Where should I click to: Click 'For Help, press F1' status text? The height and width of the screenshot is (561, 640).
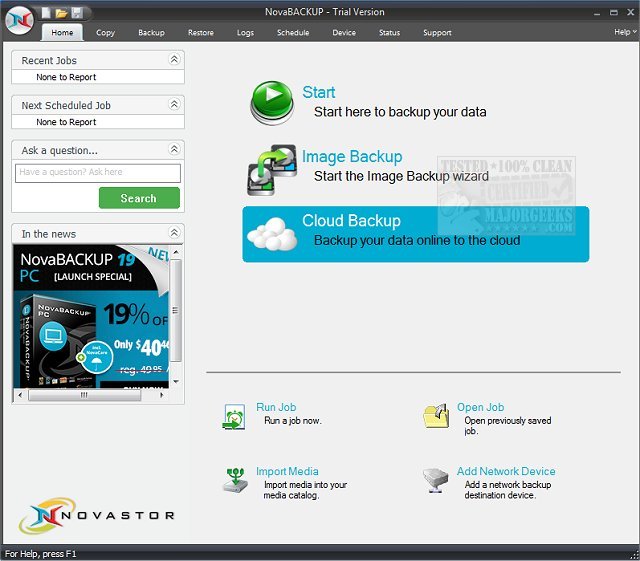tap(41, 554)
